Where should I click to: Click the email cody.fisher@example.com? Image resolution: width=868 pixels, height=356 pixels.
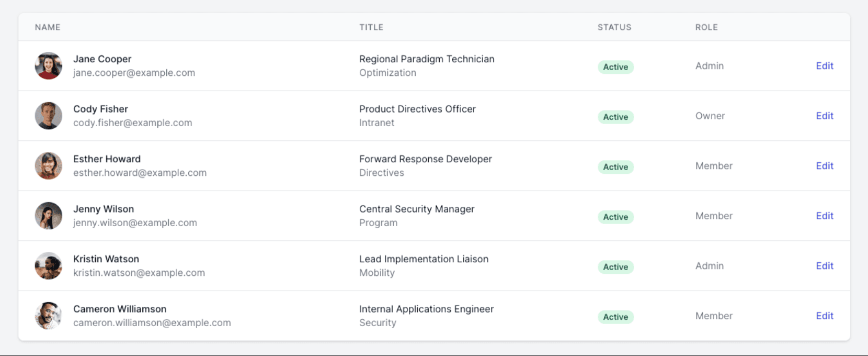[x=132, y=123]
